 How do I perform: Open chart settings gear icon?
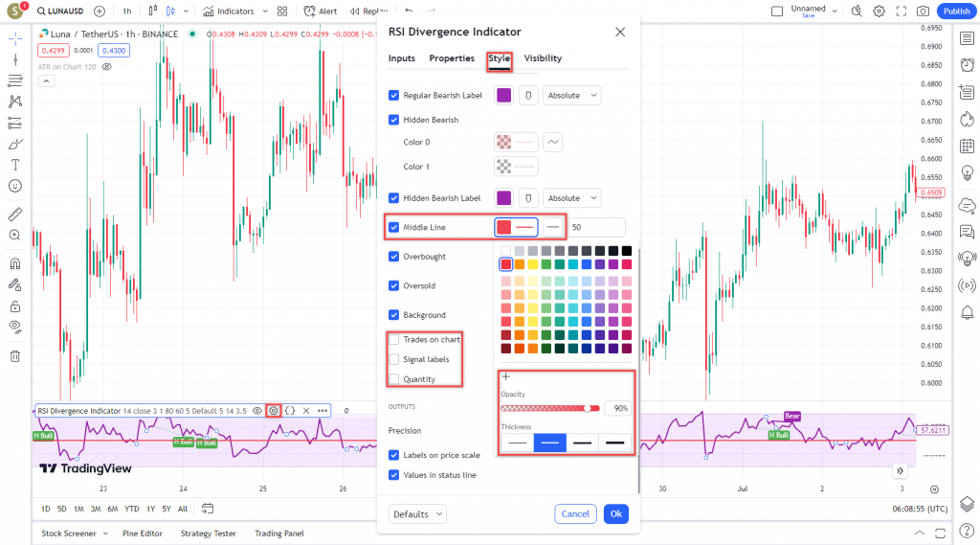(879, 11)
